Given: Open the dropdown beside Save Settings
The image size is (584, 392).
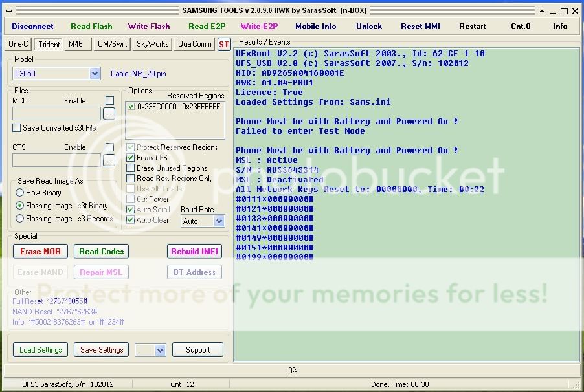Looking at the screenshot, I should pos(161,350).
